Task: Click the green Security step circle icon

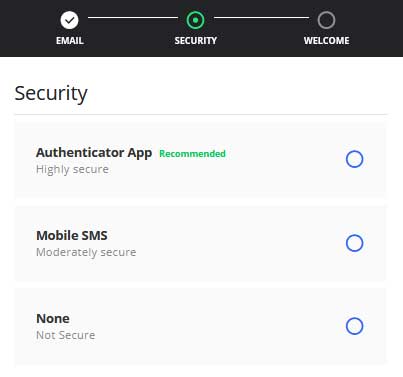Action: coord(195,20)
